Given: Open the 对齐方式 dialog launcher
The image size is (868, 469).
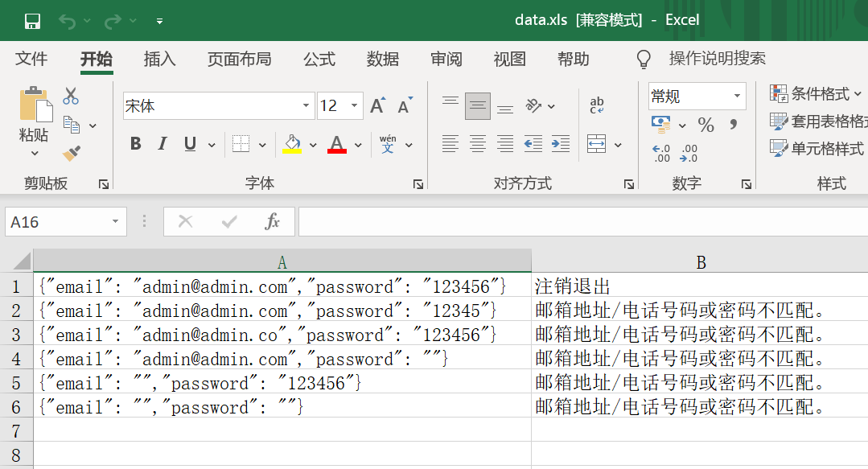Looking at the screenshot, I should [x=629, y=184].
